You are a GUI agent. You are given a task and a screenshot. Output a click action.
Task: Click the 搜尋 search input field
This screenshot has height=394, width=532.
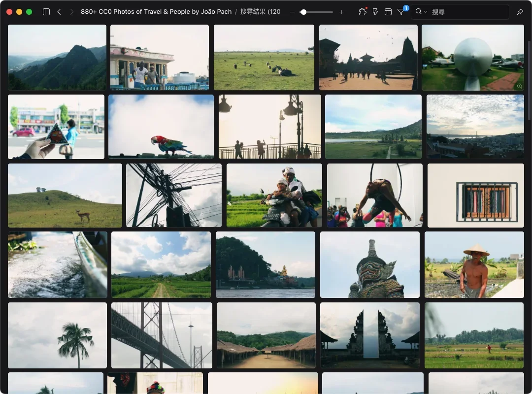click(x=468, y=12)
